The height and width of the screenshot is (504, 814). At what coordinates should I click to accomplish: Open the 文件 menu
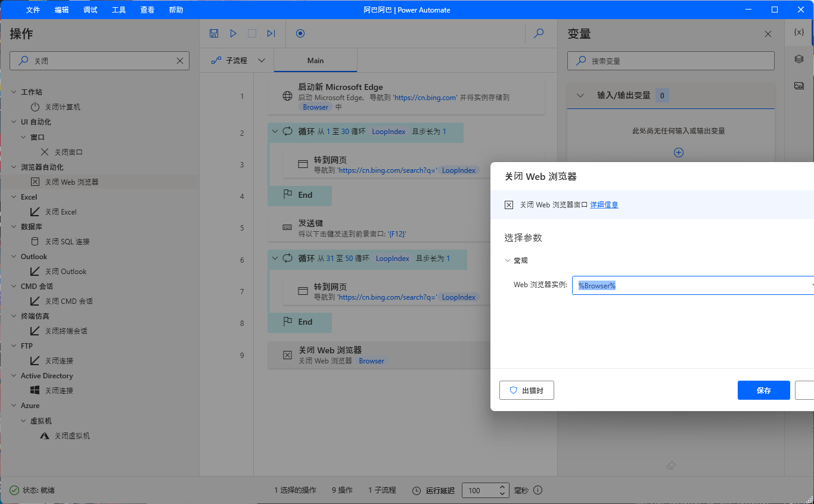(33, 10)
